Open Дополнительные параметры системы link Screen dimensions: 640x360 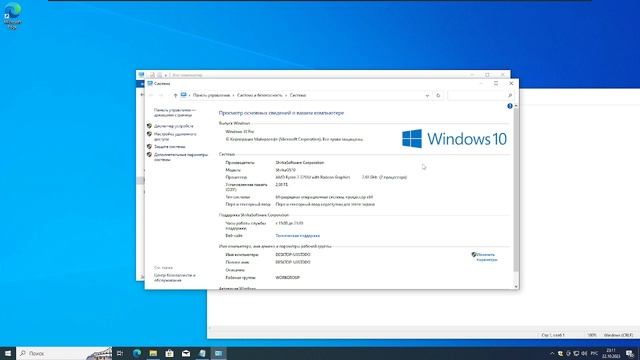click(181, 157)
